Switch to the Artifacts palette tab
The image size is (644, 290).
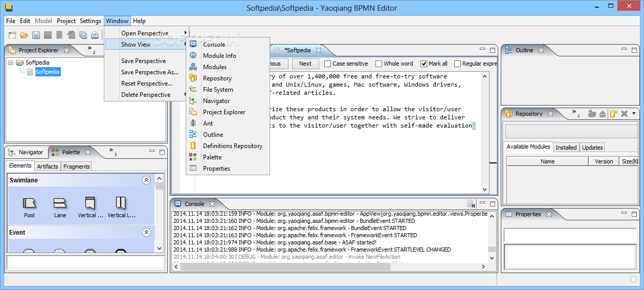(x=48, y=167)
